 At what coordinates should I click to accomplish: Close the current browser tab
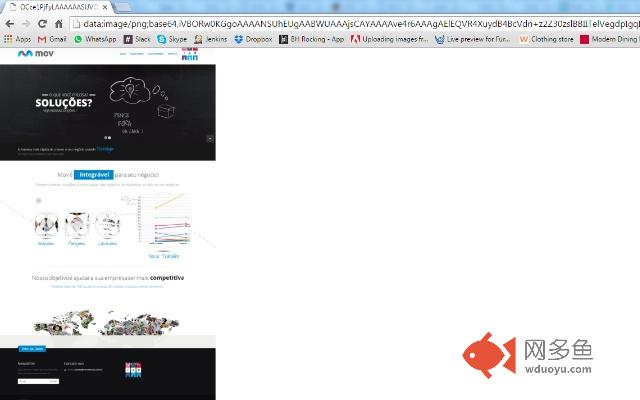[105, 7]
